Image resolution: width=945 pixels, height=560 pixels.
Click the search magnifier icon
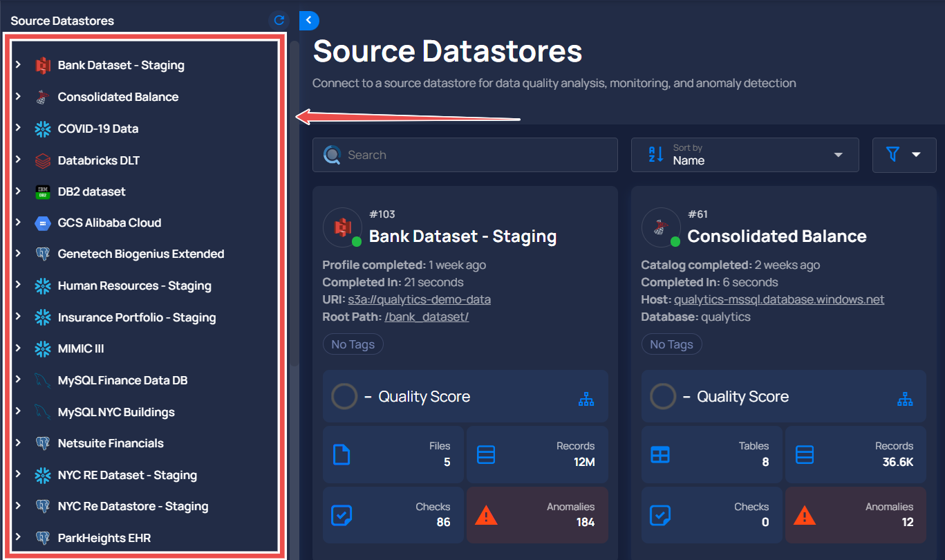pos(332,156)
